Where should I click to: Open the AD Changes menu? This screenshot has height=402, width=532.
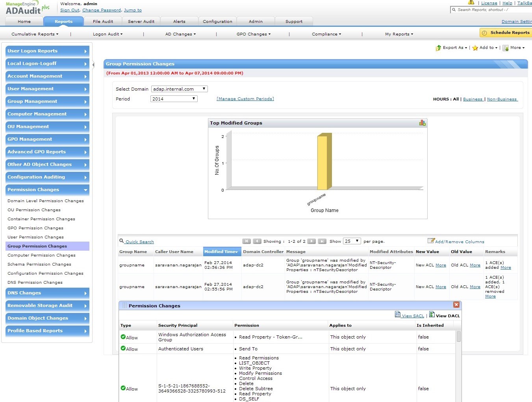point(180,34)
